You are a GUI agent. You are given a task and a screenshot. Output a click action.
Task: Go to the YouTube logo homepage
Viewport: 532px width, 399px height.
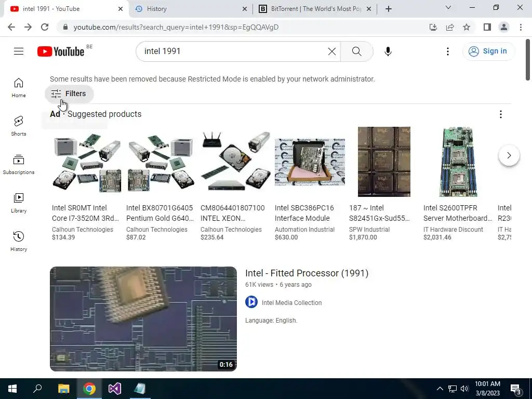[x=61, y=51]
